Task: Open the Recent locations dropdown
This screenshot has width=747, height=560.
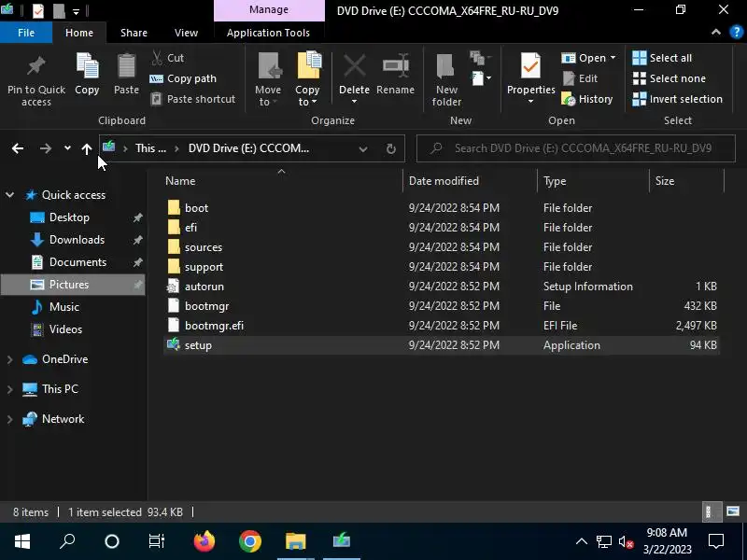Action: point(67,148)
